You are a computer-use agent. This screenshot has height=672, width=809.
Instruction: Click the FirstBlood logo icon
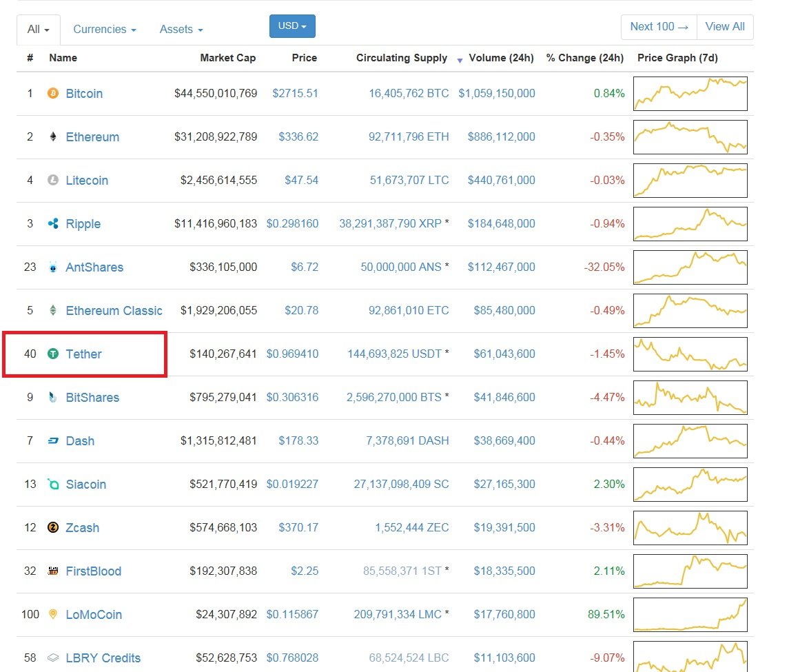click(52, 570)
